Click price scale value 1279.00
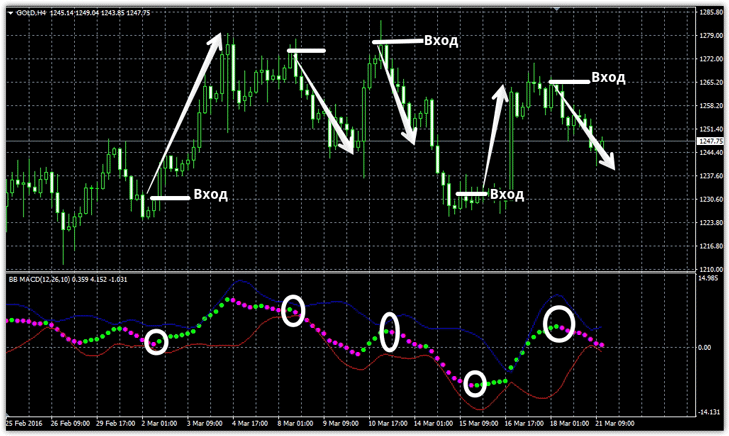This screenshot has width=729, height=436. (x=711, y=36)
